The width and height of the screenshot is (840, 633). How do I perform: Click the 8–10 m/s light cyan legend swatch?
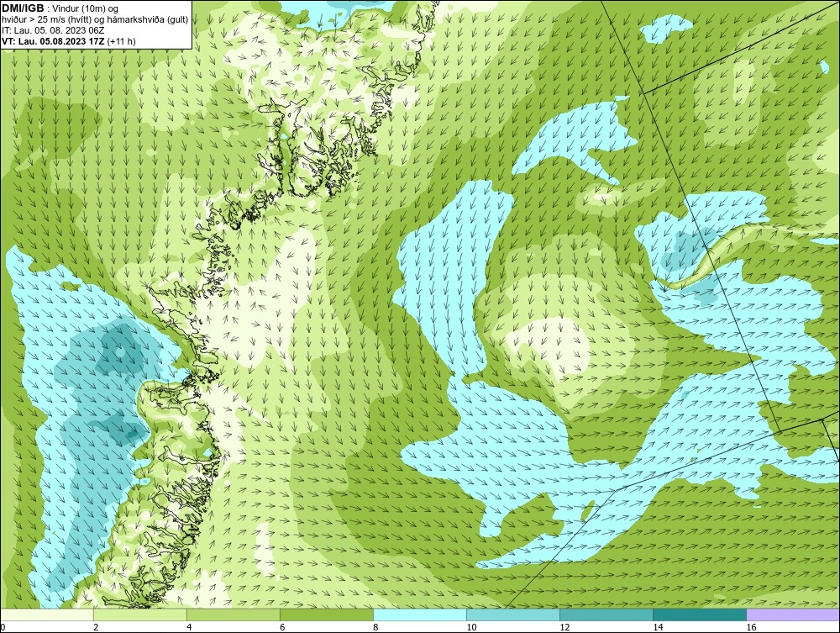click(419, 615)
